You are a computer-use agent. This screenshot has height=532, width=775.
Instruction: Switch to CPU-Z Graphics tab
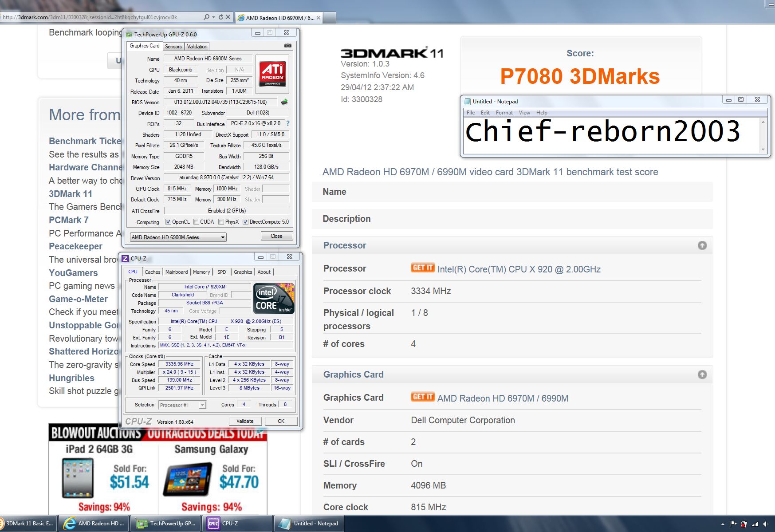(243, 272)
